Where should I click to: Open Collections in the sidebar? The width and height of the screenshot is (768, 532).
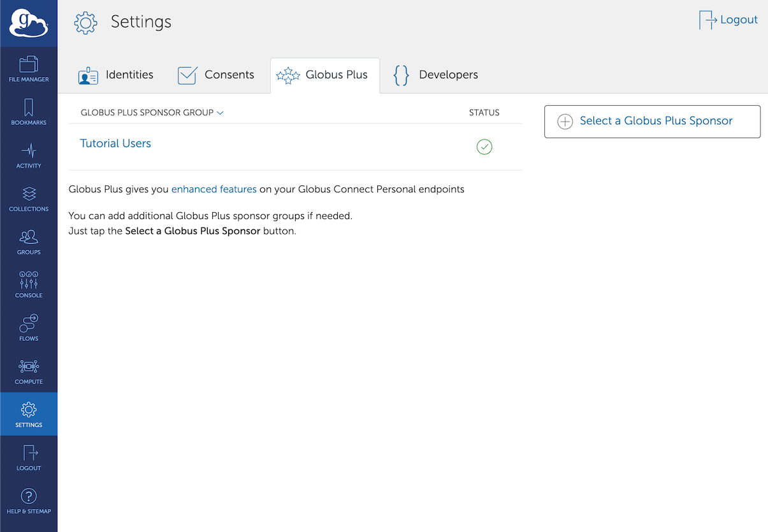(x=29, y=199)
